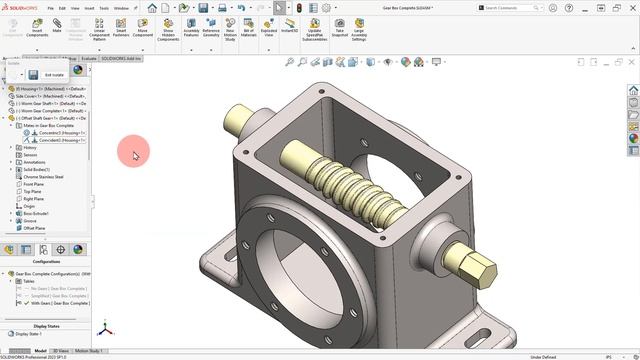Image resolution: width=640 pixels, height=360 pixels.
Task: Select Chrome Stainless Steel material
Action: point(40,177)
